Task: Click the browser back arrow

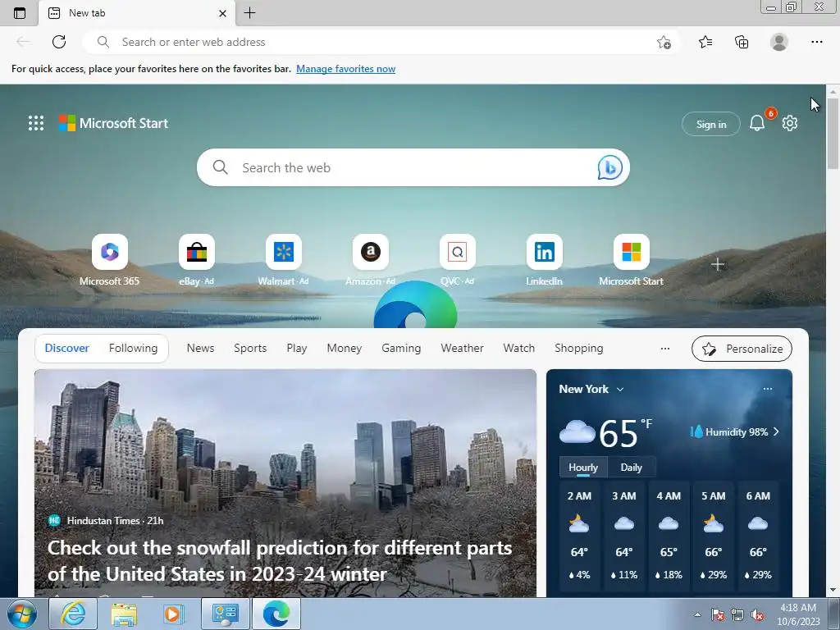Action: coord(23,42)
